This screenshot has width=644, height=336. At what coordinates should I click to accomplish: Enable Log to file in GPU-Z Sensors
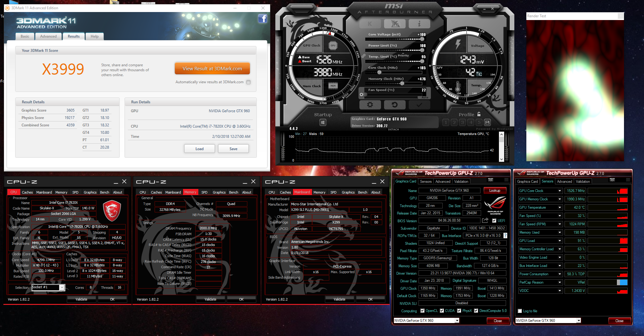pyautogui.click(x=520, y=311)
